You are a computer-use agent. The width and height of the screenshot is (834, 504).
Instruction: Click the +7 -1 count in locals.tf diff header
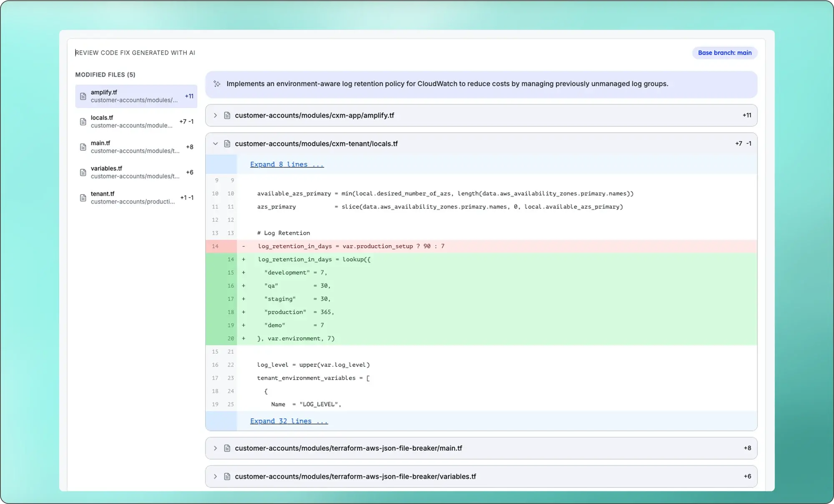(743, 144)
